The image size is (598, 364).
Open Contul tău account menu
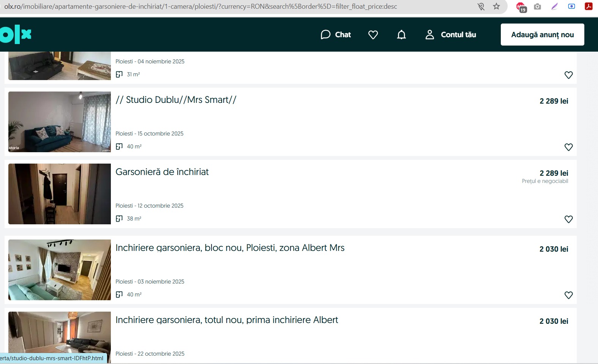pyautogui.click(x=458, y=35)
